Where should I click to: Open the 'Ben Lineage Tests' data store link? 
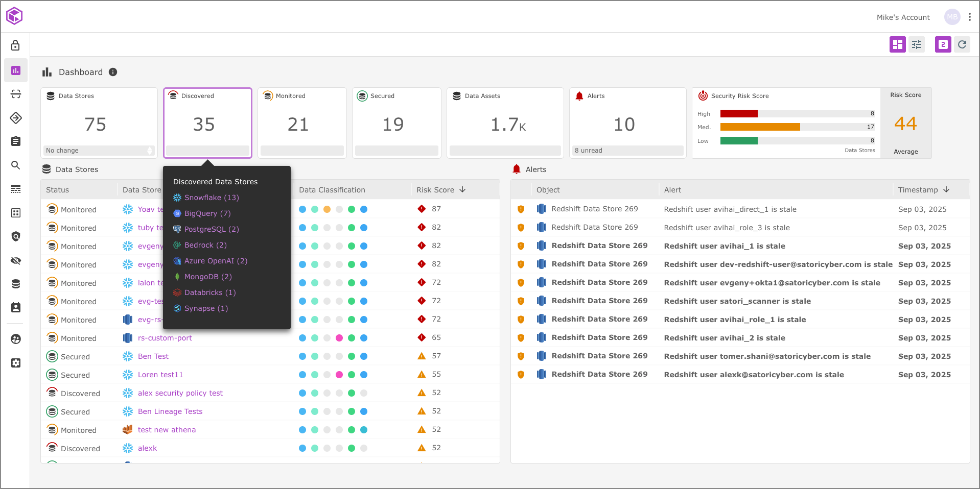[x=170, y=411]
